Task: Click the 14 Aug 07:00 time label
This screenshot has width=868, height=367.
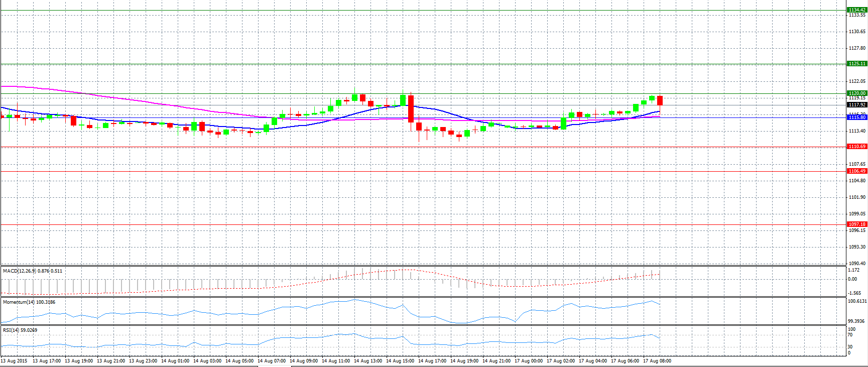Action: tap(272, 361)
